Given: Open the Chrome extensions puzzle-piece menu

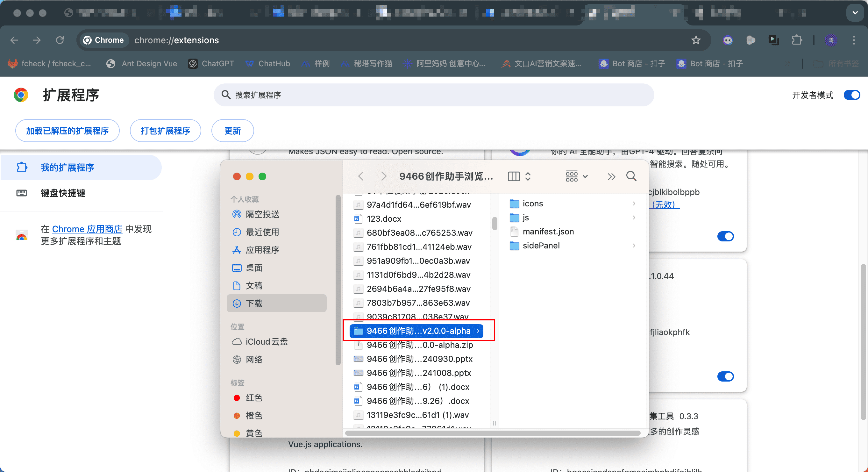Looking at the screenshot, I should click(797, 40).
